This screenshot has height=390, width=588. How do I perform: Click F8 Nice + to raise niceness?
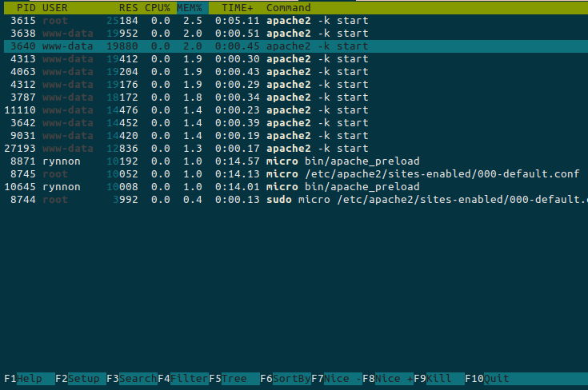point(388,378)
